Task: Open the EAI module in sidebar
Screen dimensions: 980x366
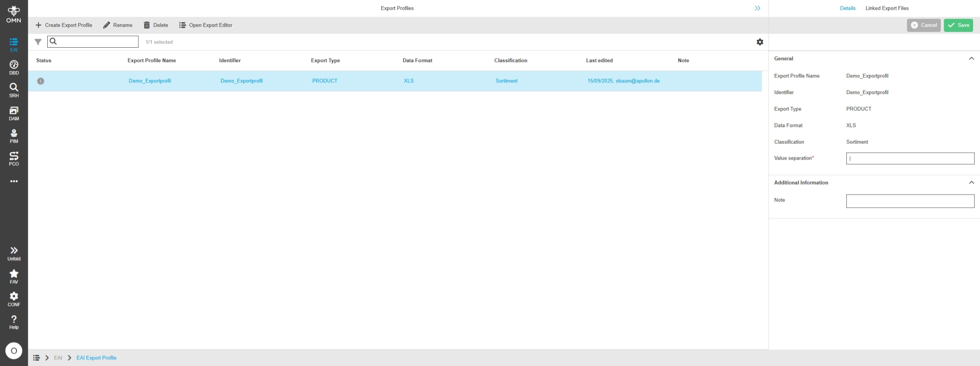Action: (x=14, y=44)
